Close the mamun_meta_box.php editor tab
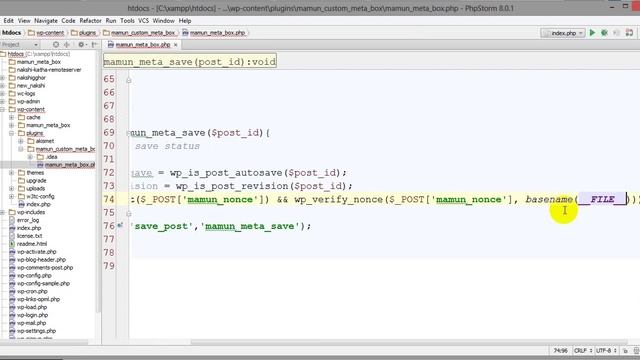This screenshot has height=360, width=640. [x=176, y=45]
